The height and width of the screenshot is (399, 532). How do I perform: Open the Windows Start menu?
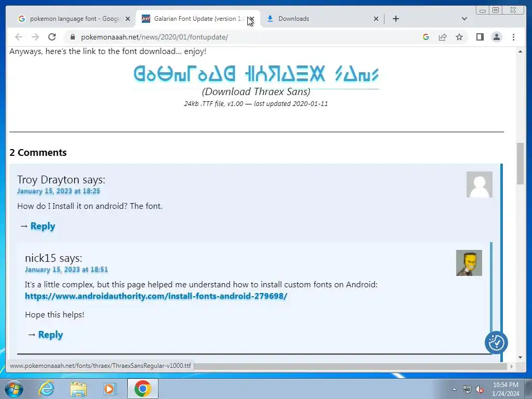pyautogui.click(x=14, y=389)
